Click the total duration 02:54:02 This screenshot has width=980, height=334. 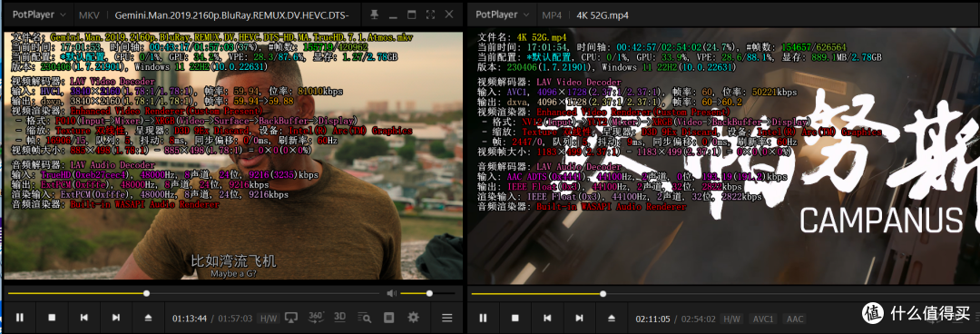(698, 319)
